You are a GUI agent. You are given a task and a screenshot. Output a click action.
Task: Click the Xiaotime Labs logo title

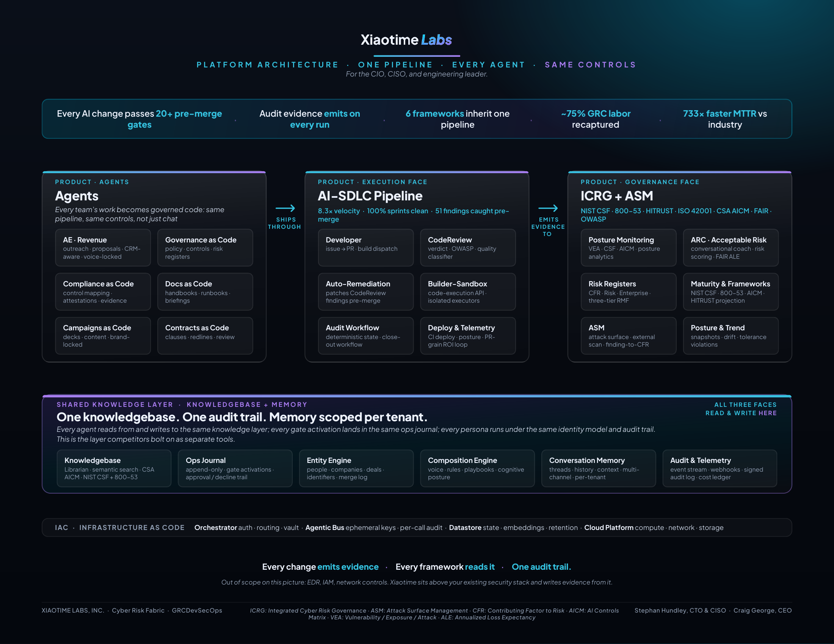406,40
